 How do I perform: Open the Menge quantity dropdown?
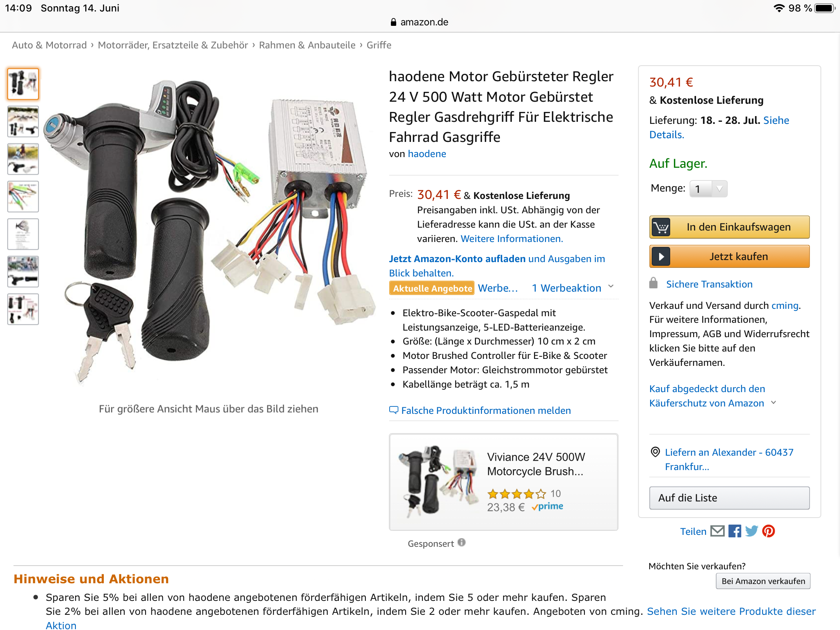coord(708,189)
